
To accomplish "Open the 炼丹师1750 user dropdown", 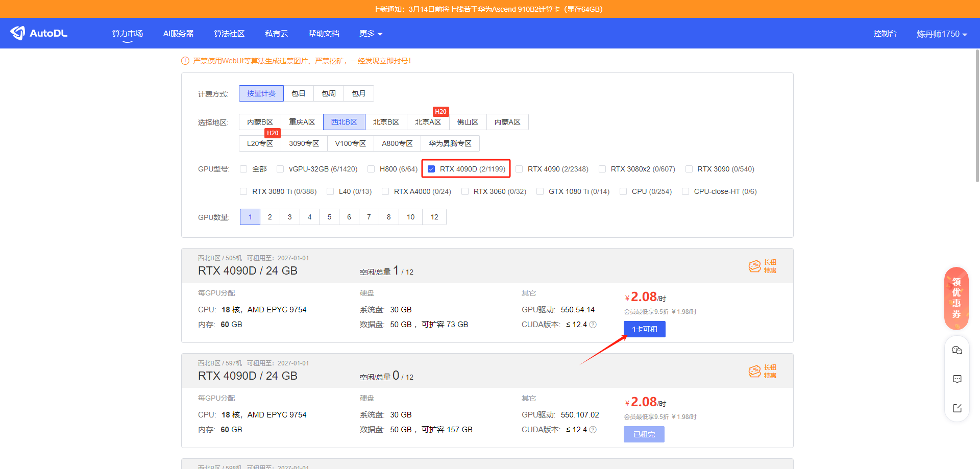I will [x=942, y=34].
